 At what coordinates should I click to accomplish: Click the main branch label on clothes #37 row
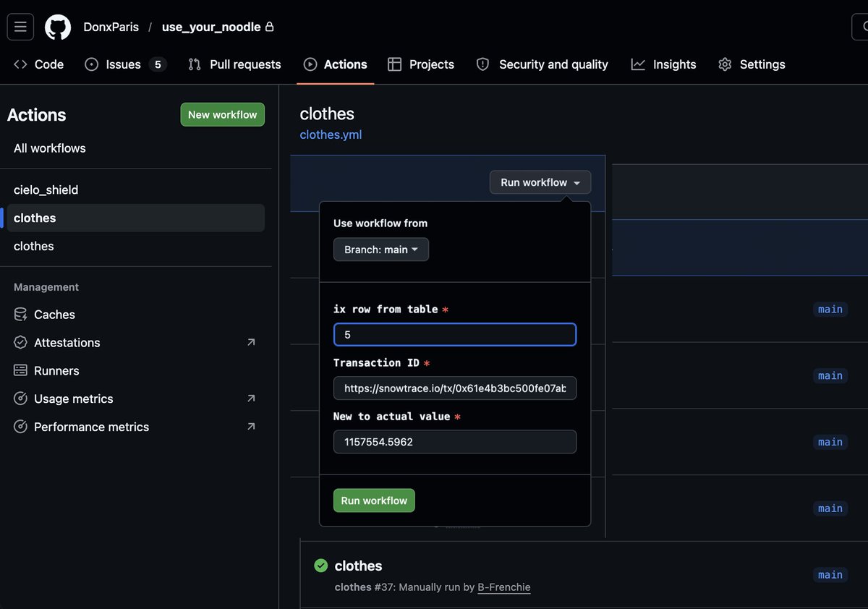pos(830,575)
